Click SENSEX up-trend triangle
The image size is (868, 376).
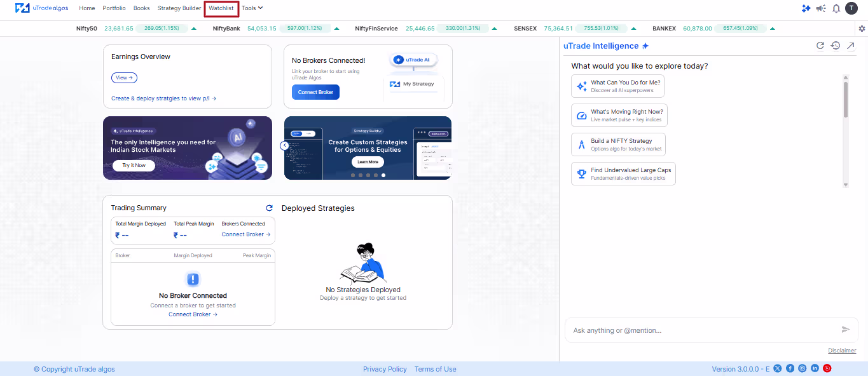pyautogui.click(x=634, y=29)
